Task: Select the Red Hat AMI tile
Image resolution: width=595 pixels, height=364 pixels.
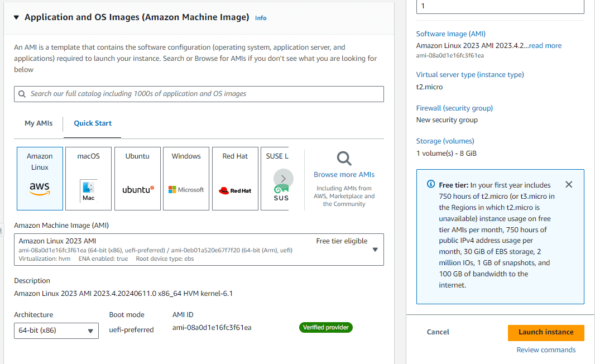Action: [x=236, y=179]
